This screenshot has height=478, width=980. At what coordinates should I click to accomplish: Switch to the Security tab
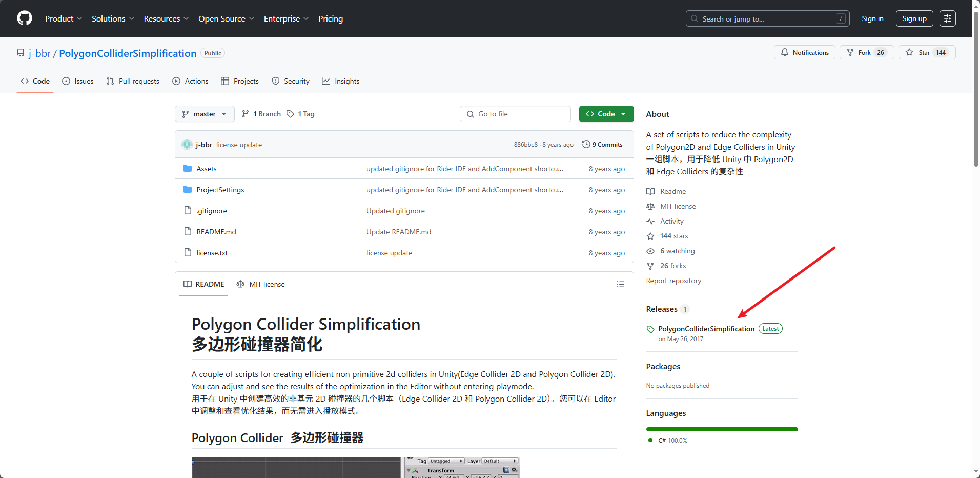click(x=291, y=81)
